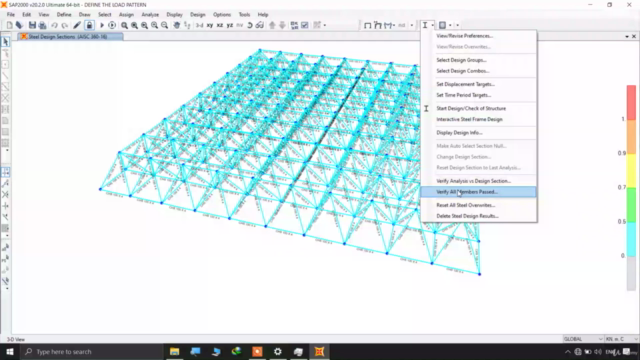Viewport: 640px width, 360px height.
Task: Activate rubber band zoom magnifier
Action: pos(124,25)
